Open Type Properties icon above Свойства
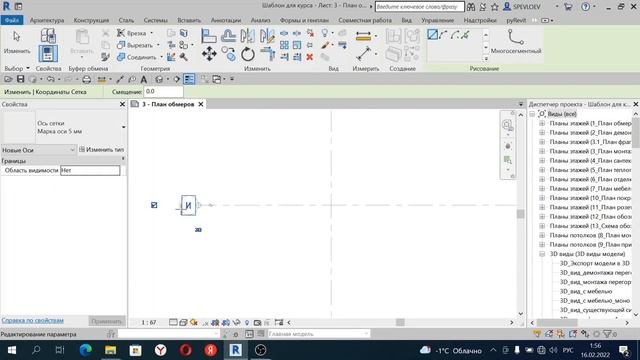This screenshot has width=640, height=360. (48, 36)
